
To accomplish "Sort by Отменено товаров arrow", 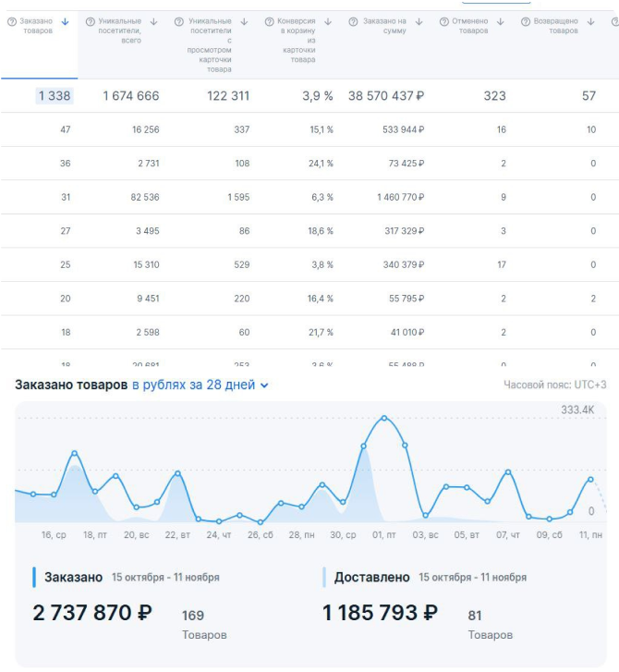I will tap(501, 21).
